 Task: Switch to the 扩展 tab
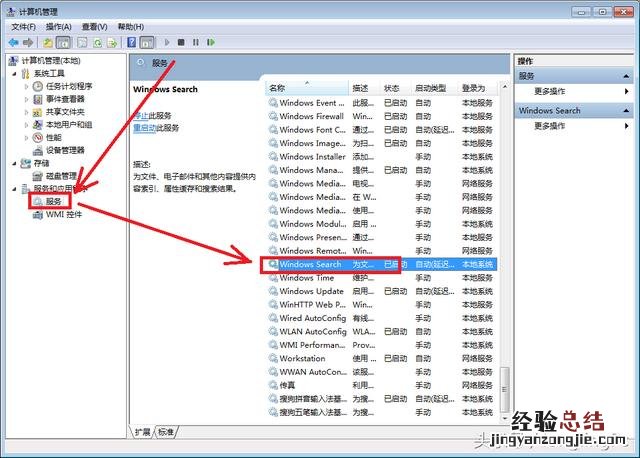coord(142,432)
